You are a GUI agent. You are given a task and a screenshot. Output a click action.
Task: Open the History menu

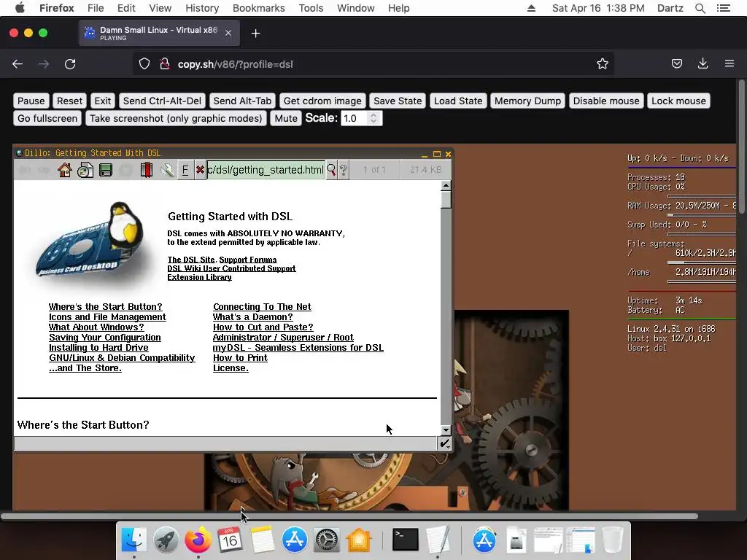[202, 8]
